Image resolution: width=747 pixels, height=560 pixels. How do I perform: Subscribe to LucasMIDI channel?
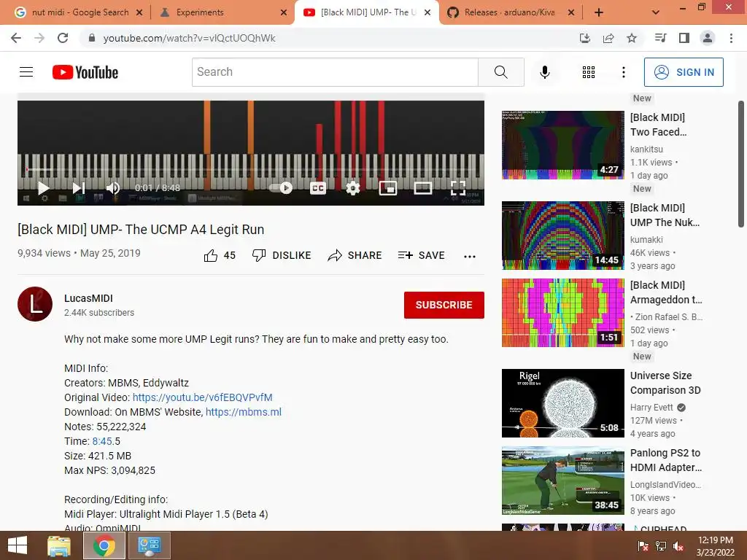click(444, 305)
